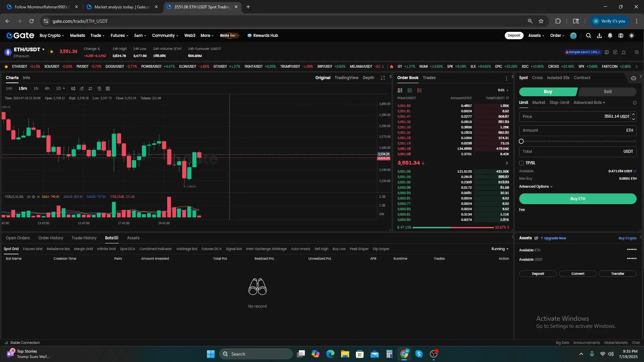Switch to the TradingView chart tab
Viewport: 644px width, 362px height.
tap(346, 78)
